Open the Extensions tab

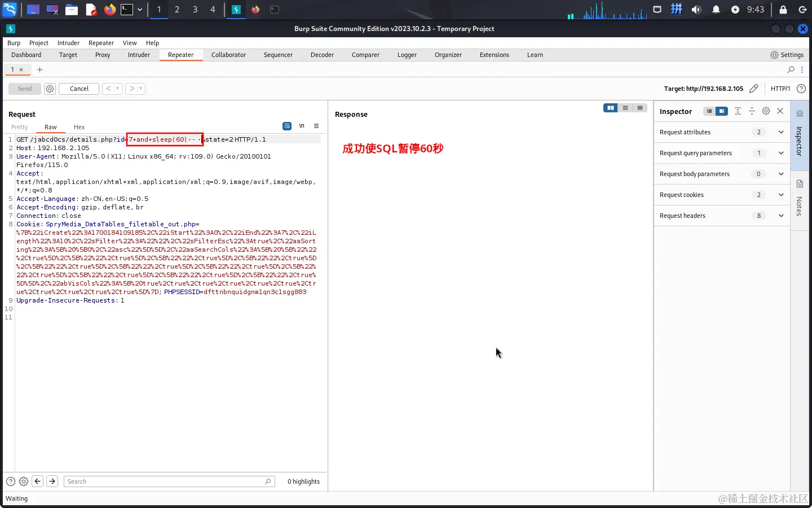[x=495, y=55]
